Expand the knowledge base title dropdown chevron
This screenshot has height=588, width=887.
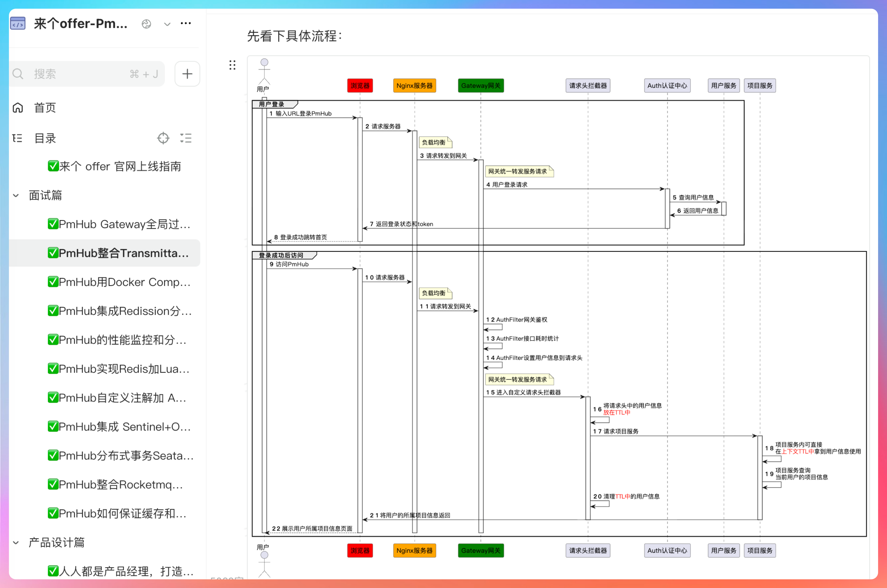coord(167,24)
